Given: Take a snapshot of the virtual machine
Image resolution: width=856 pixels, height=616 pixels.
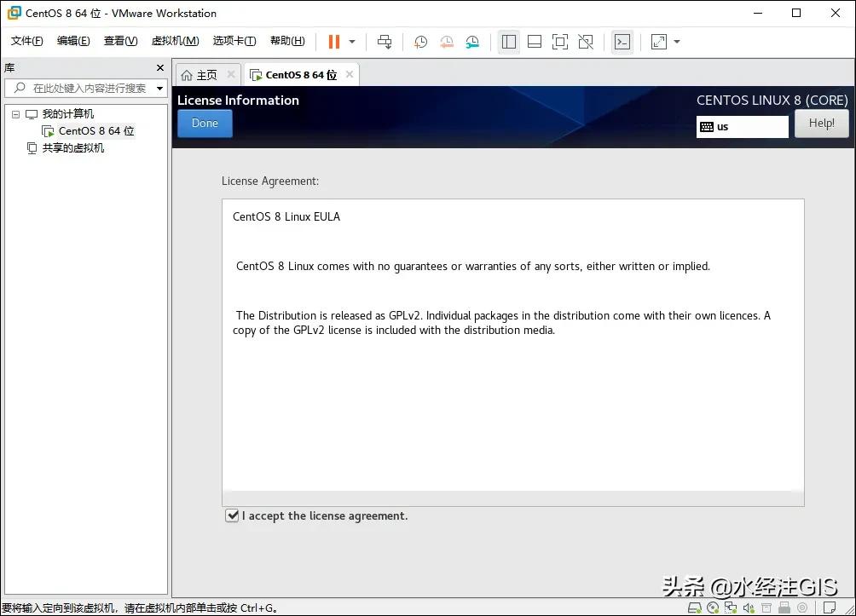Looking at the screenshot, I should 420,41.
